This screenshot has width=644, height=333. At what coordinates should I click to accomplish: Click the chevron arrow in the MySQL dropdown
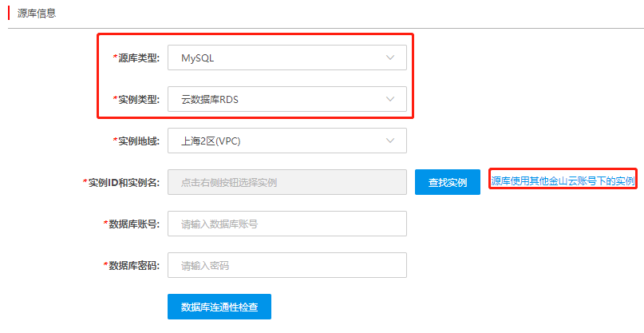click(x=390, y=57)
